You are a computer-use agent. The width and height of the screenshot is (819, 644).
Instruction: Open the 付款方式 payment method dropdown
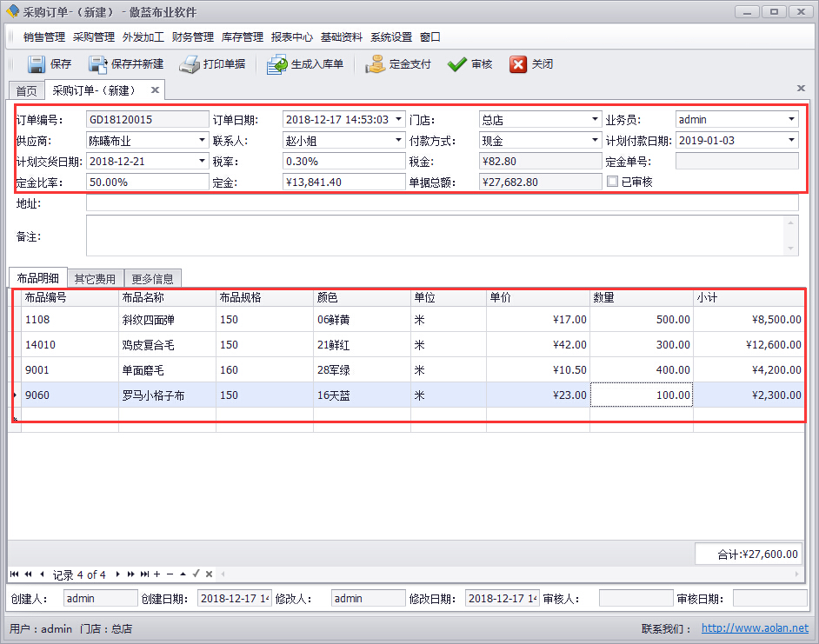click(x=595, y=140)
